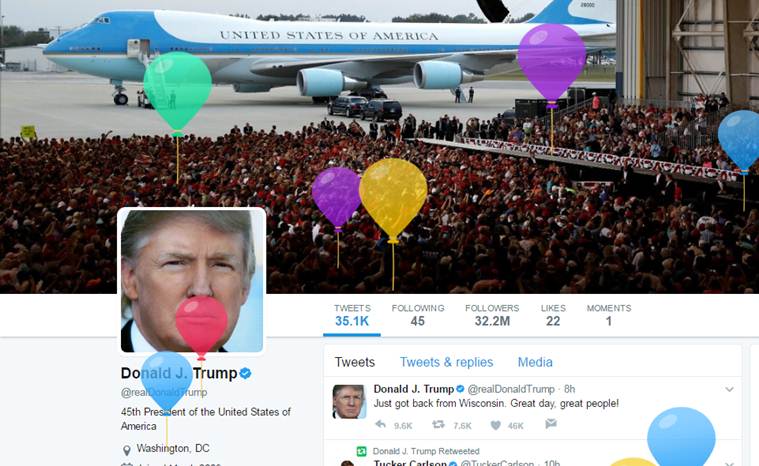Screen dimensions: 759x466
Task: Expand the tweet options chevron menu
Action: [729, 389]
